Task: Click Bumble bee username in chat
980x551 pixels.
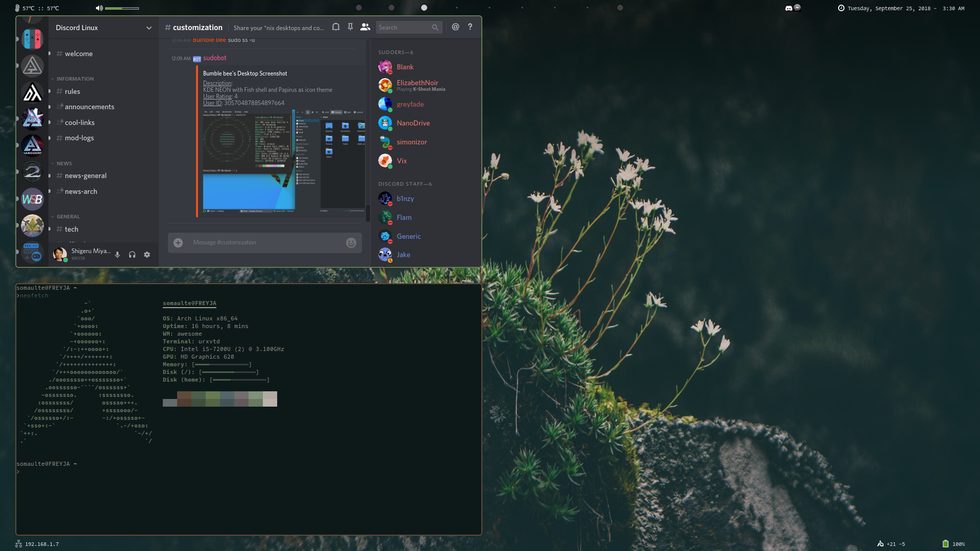Action: click(209, 40)
